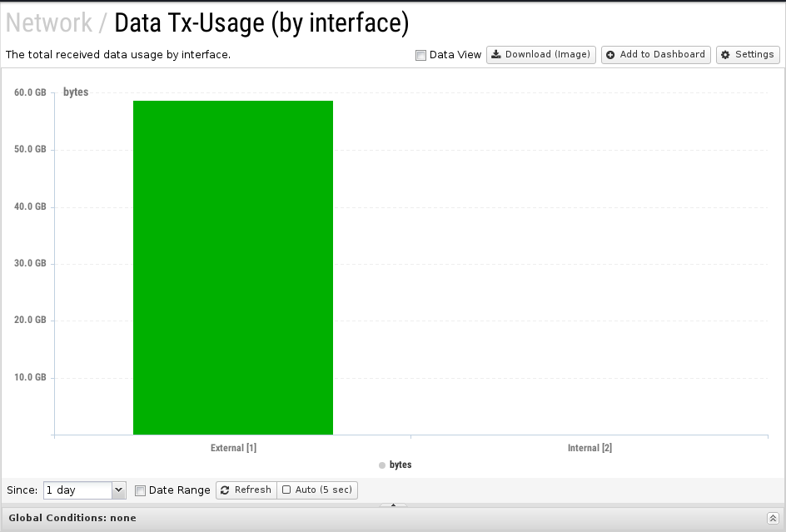Screen dimensions: 786x532
Task: Click the plus icon on Add to Dashboard
Action: (x=610, y=55)
